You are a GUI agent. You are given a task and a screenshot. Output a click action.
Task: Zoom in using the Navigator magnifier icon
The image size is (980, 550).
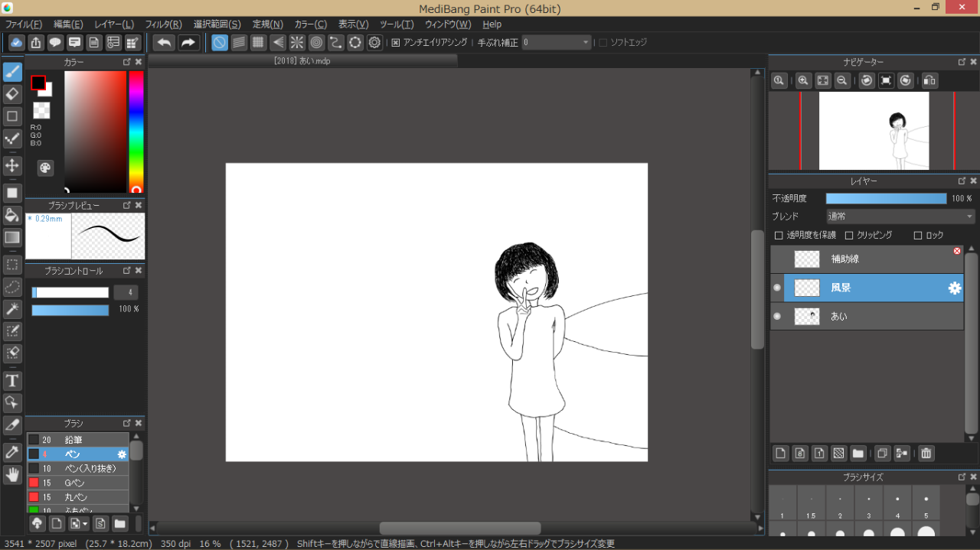pyautogui.click(x=803, y=80)
